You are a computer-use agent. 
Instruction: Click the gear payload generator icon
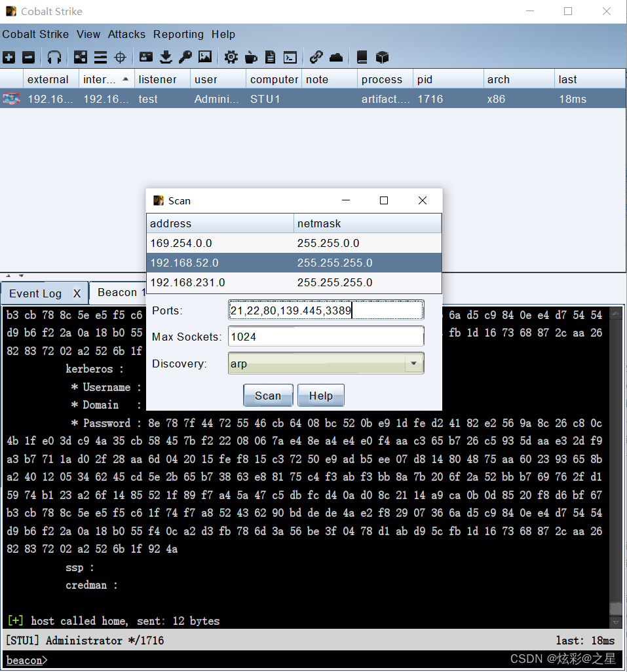click(x=231, y=57)
